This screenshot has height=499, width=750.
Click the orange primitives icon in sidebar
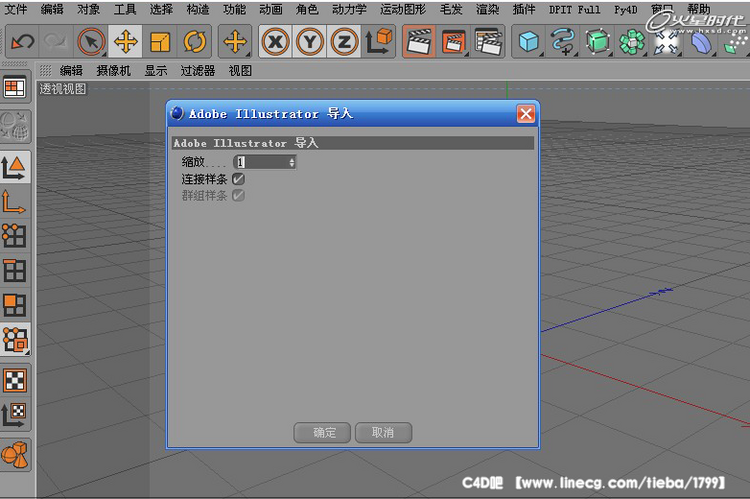coord(15,455)
